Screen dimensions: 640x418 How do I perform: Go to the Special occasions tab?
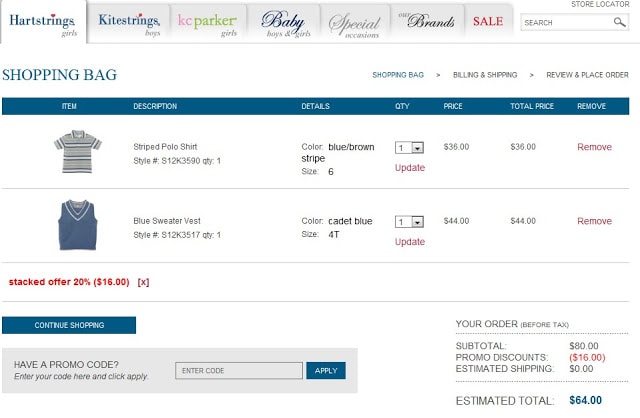coord(355,24)
